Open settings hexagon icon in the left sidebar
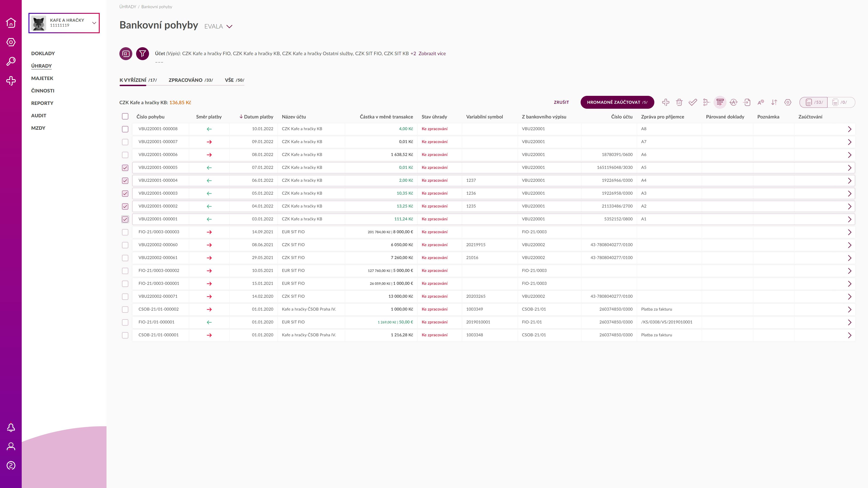The image size is (868, 488). point(11,42)
